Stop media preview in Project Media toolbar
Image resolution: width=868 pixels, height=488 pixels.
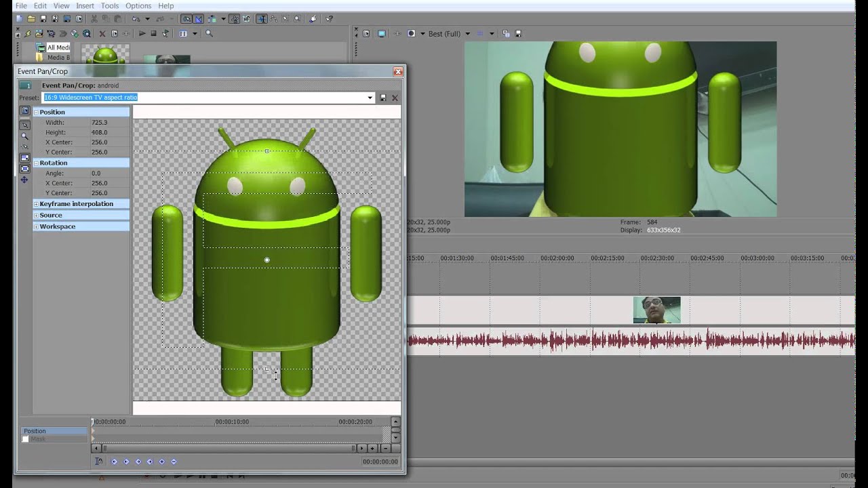(154, 33)
